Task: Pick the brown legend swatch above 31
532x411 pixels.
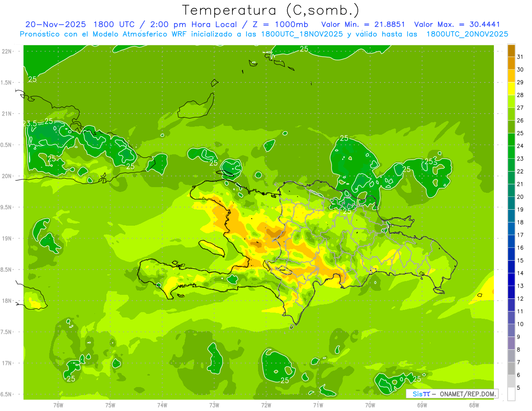Action: click(511, 51)
